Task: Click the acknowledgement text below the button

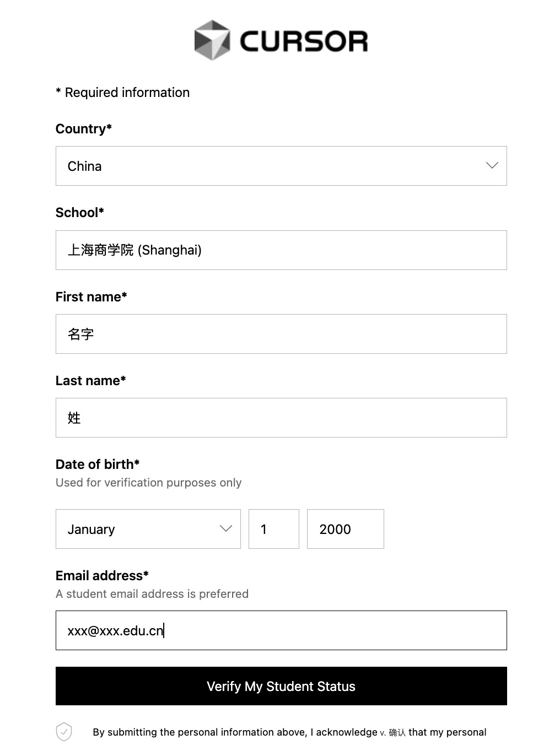Action: 289,732
